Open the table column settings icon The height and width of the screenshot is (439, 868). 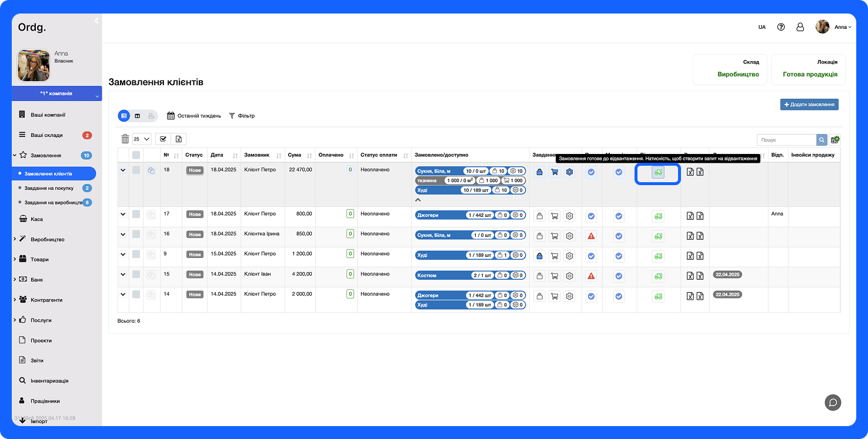pos(835,140)
